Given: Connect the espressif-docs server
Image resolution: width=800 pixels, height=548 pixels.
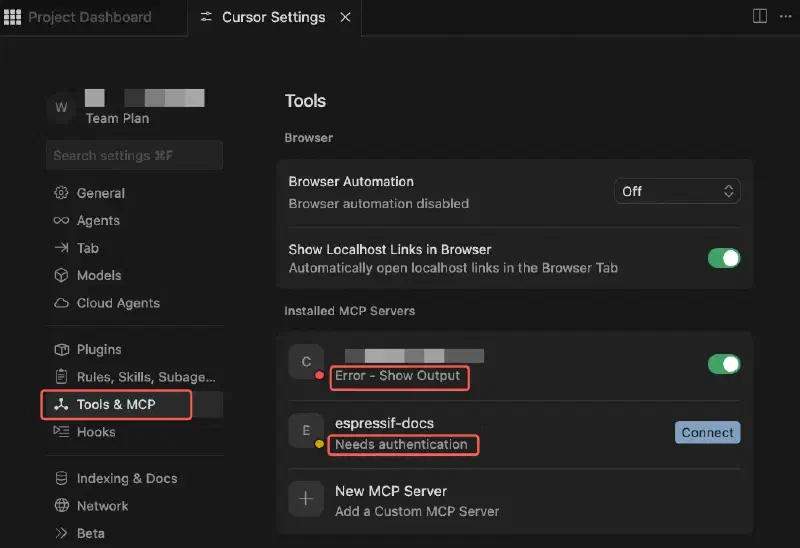Looking at the screenshot, I should (x=707, y=433).
